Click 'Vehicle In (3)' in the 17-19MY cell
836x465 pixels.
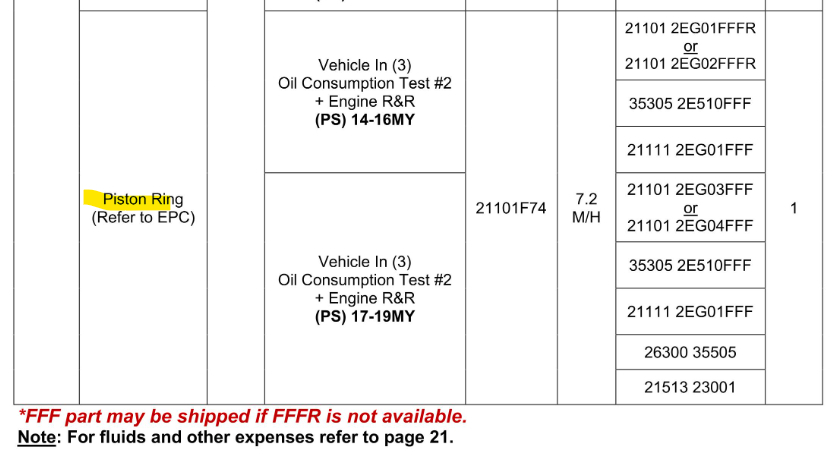[364, 262]
